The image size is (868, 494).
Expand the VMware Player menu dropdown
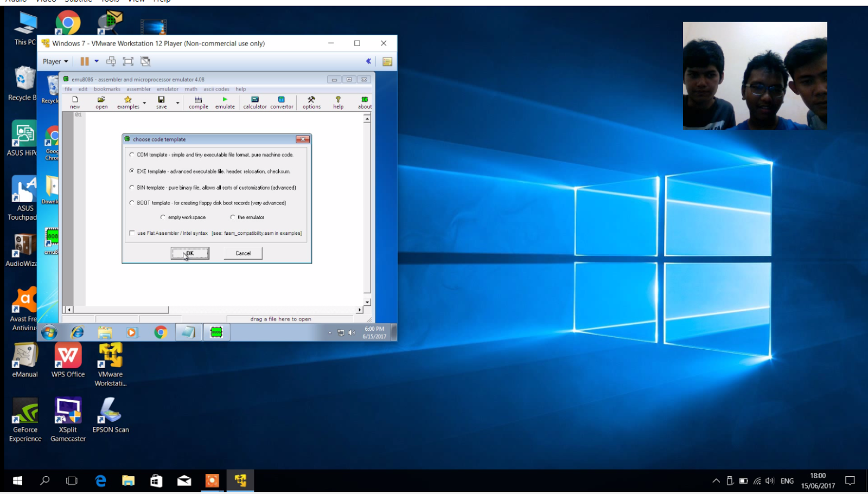55,61
